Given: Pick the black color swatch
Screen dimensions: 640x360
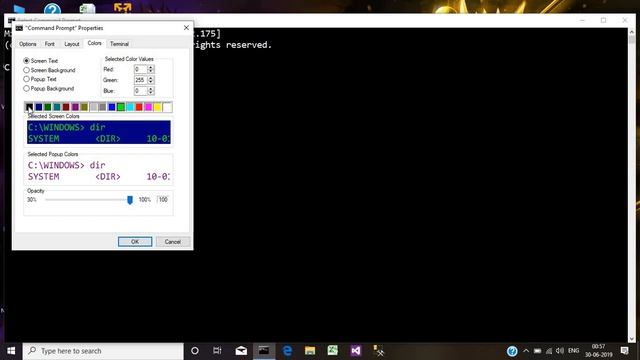Looking at the screenshot, I should (29, 107).
